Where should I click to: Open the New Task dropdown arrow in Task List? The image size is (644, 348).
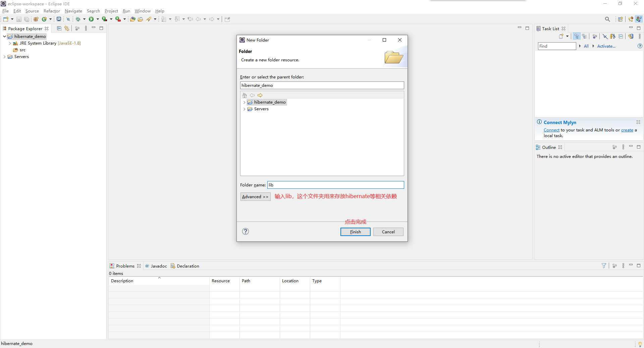[567, 36]
